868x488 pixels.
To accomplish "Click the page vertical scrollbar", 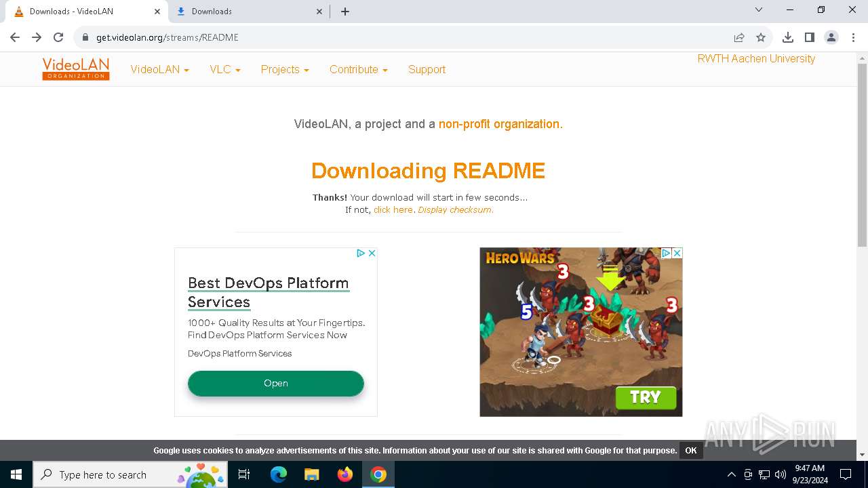I will [x=862, y=156].
